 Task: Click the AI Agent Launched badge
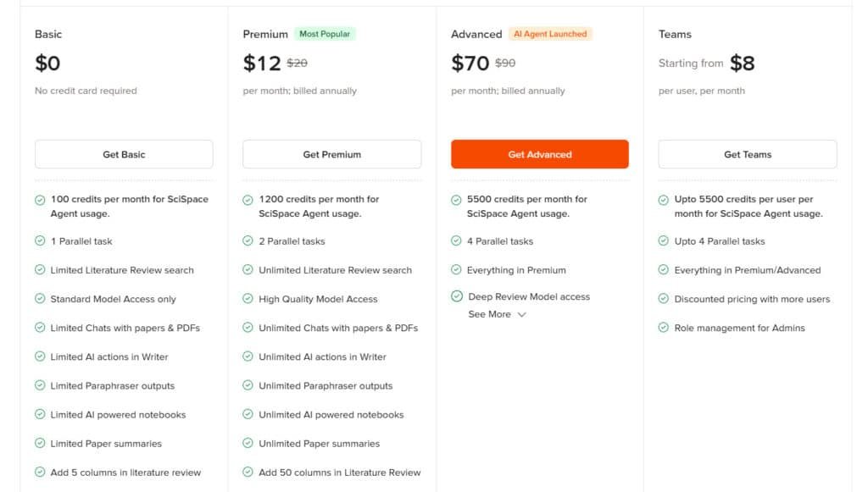(550, 34)
